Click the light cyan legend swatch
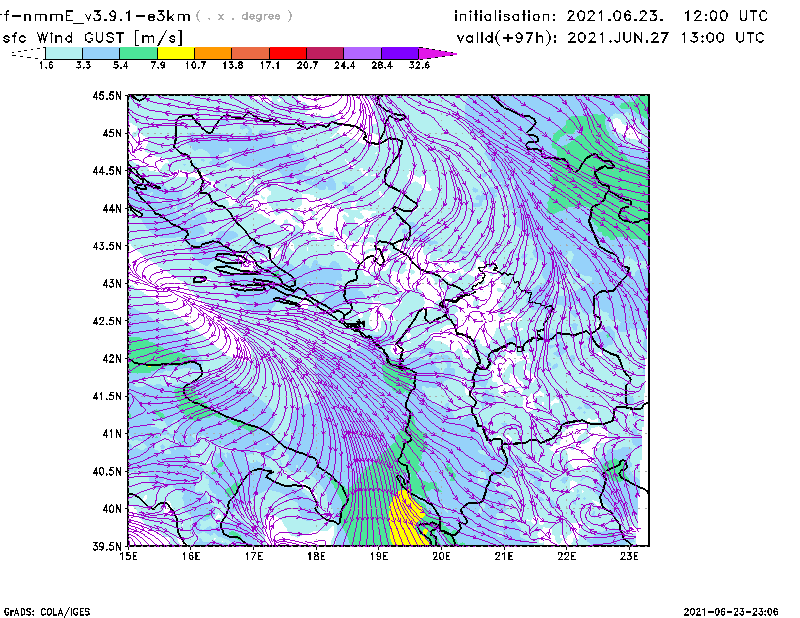 (64, 53)
